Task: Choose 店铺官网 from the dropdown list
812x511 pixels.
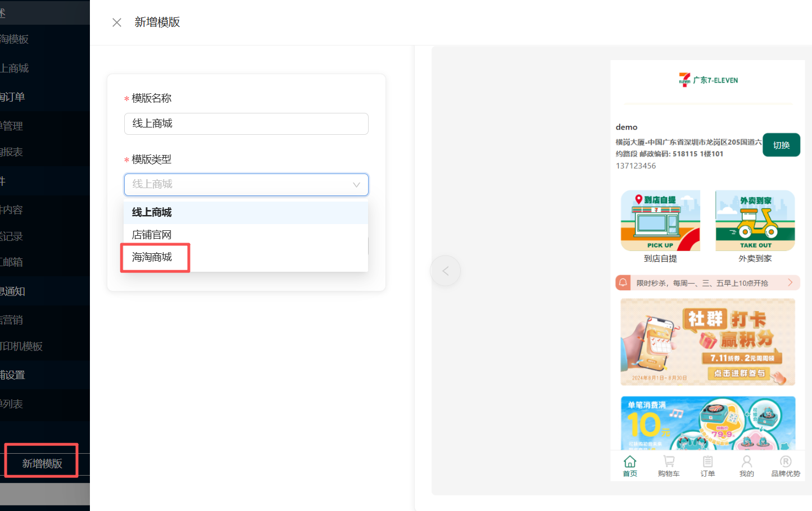Action: click(x=152, y=235)
